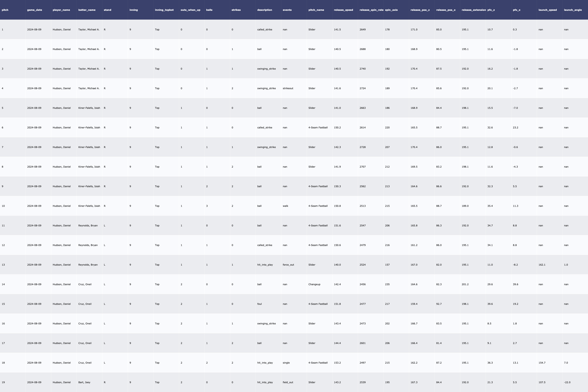Screen dimensions: 588x392
Task: Select the 153.2 release speed cell
Action: (337, 363)
